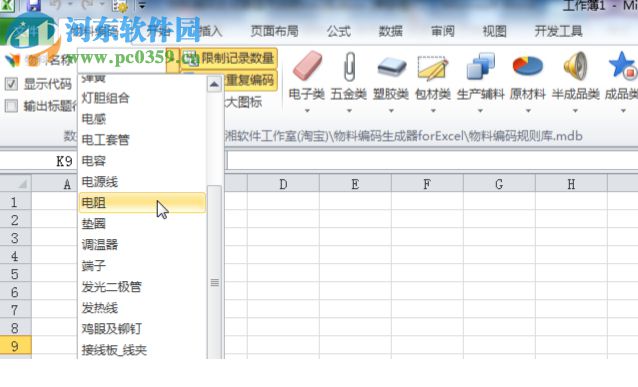Click the 重复编码 button
The image size is (638, 387).
(250, 80)
